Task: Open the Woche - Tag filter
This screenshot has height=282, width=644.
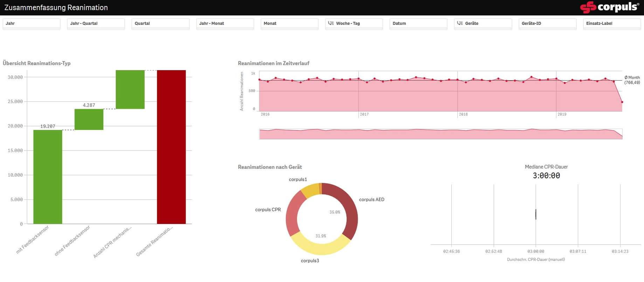Action: point(354,23)
